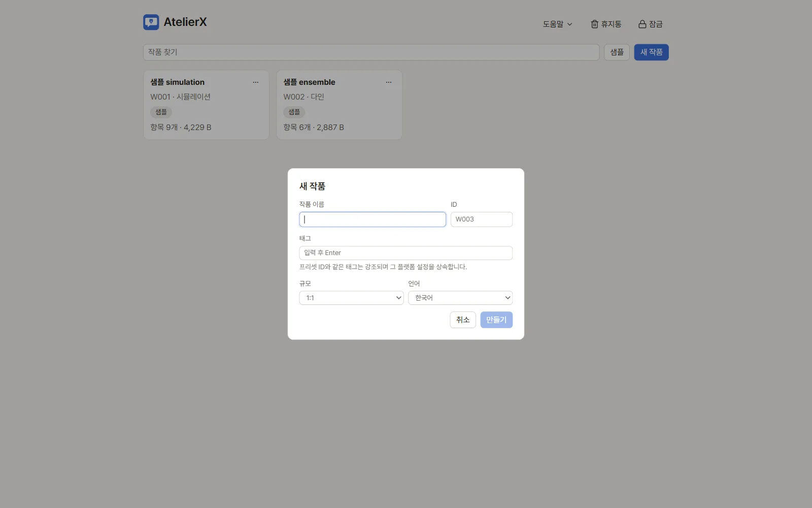812x508 pixels.
Task: Open the 샘플 ensemble card title
Action: point(310,82)
